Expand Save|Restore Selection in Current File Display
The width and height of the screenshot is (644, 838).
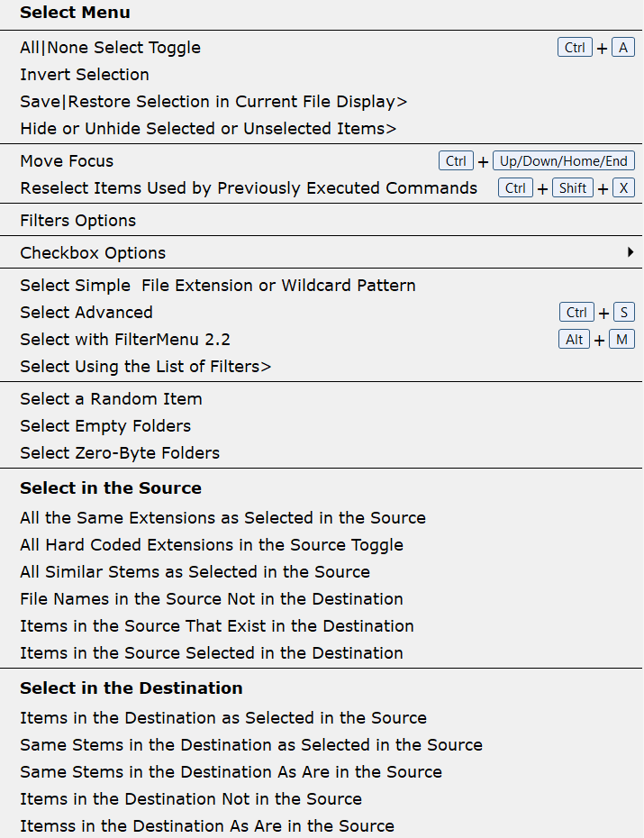tap(212, 101)
